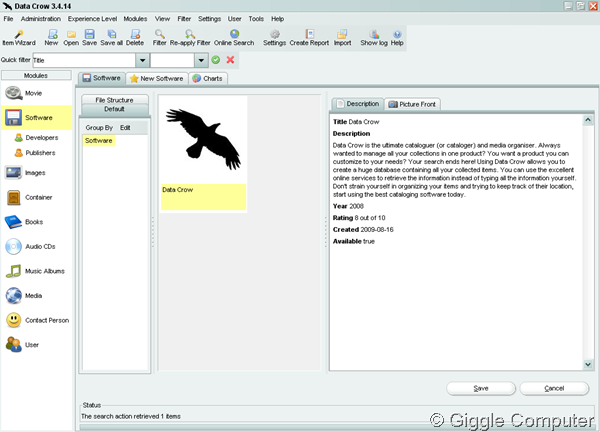
Task: Select Data Crow item thumbnail
Action: (203, 154)
